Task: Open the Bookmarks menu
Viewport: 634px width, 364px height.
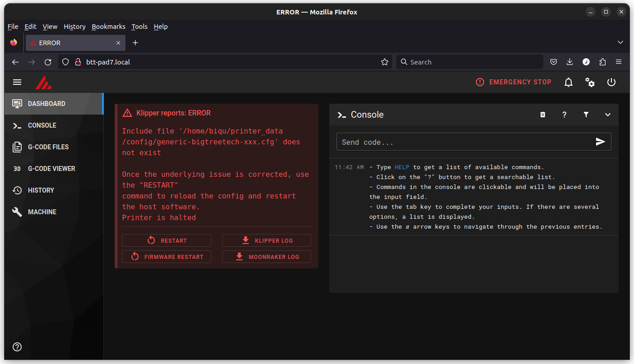Action: point(109,27)
